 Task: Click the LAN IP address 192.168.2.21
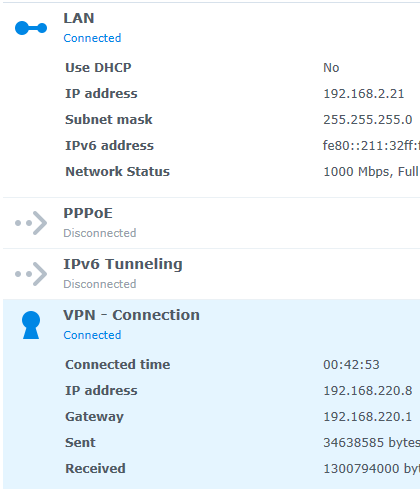[364, 94]
